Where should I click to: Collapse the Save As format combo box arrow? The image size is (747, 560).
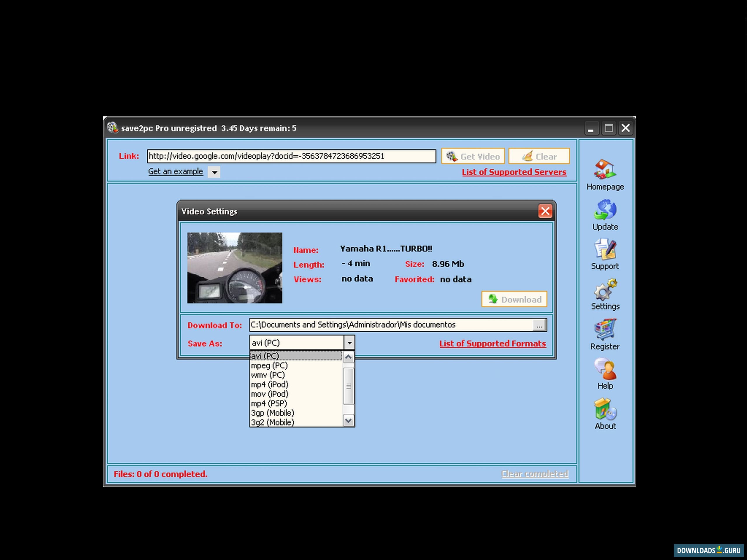point(349,343)
